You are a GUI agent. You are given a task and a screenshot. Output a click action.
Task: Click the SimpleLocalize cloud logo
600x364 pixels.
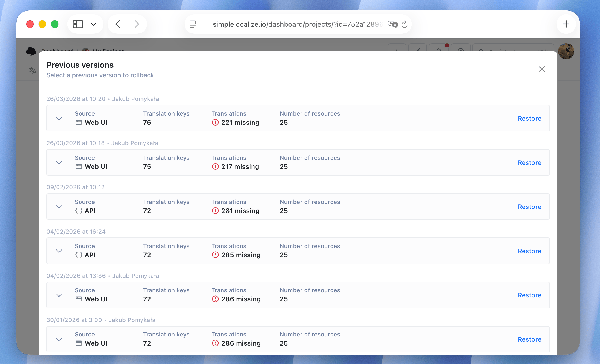point(31,51)
